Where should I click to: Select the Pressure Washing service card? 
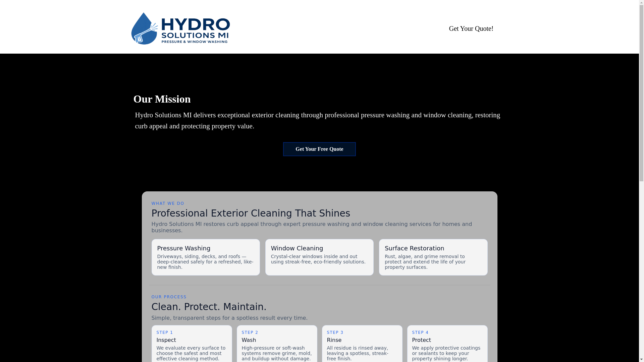(205, 257)
